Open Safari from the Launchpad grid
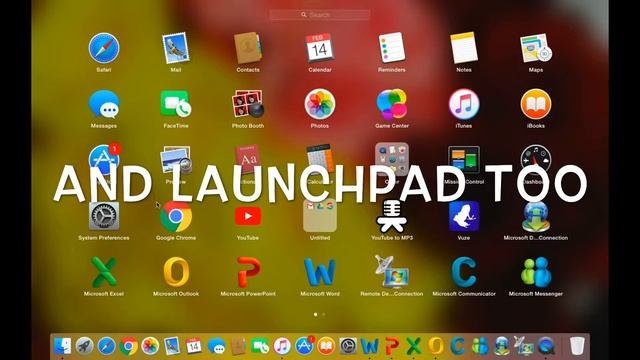The image size is (640, 360). click(x=104, y=48)
